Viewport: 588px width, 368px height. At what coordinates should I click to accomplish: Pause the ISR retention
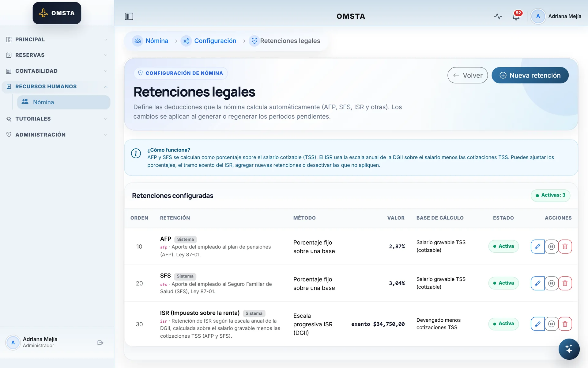click(551, 324)
